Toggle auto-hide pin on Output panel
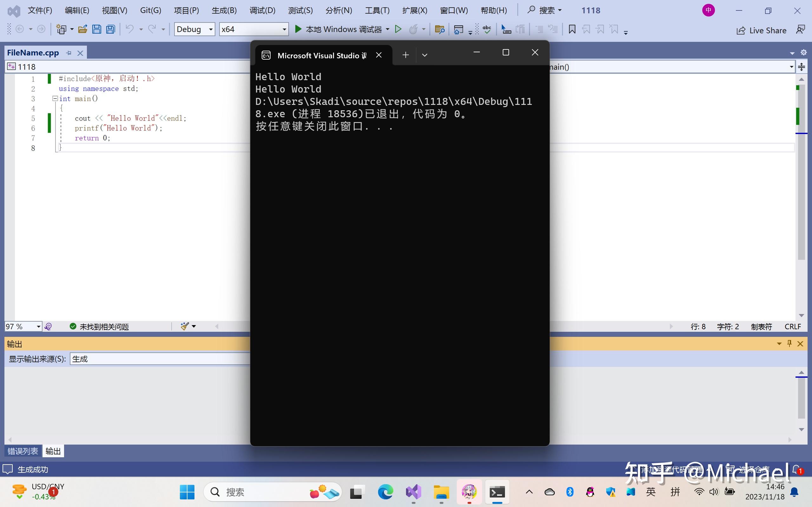This screenshot has height=507, width=812. (x=789, y=343)
